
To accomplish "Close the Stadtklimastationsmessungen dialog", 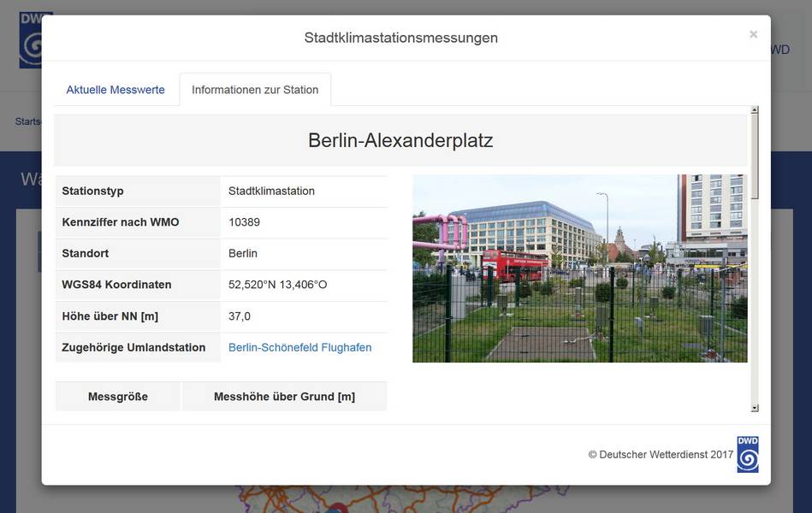I will [753, 35].
